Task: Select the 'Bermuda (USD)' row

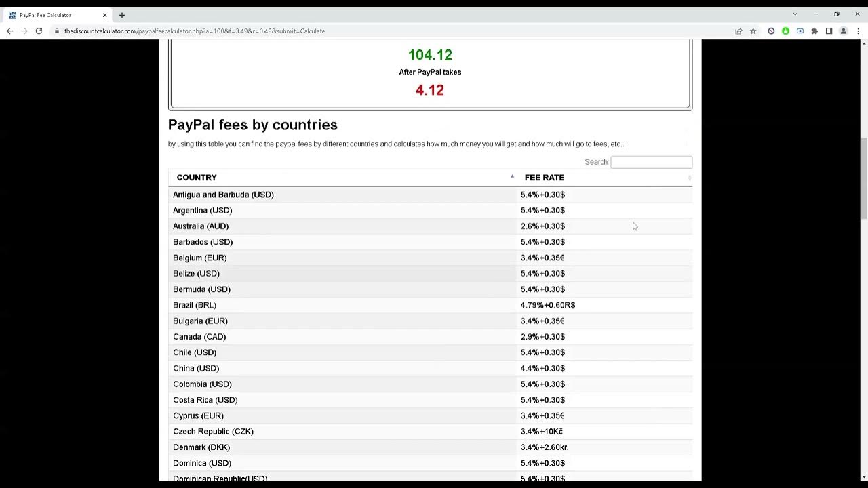Action: [430, 289]
